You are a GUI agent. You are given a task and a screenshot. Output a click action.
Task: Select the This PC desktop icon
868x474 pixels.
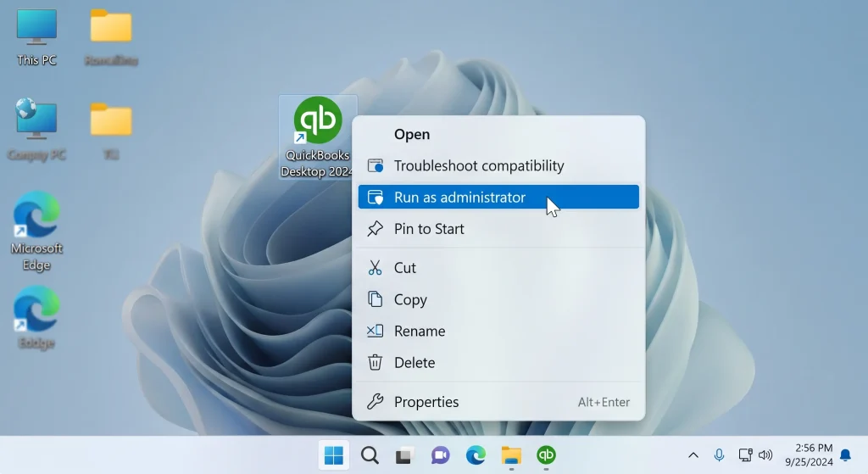(x=36, y=37)
